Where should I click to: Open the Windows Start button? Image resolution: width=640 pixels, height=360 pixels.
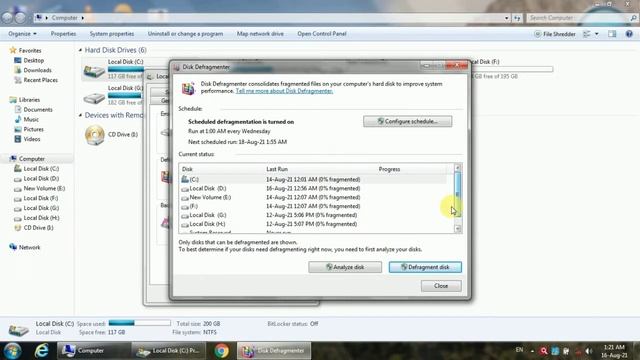tap(12, 351)
